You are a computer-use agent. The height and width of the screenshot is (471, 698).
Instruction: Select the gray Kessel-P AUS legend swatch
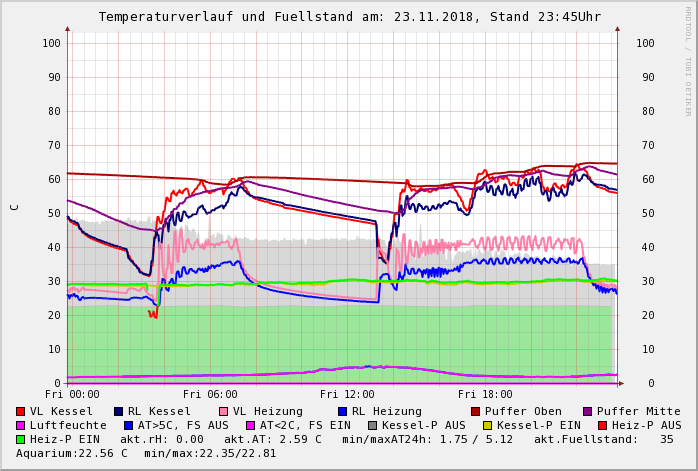point(371,425)
